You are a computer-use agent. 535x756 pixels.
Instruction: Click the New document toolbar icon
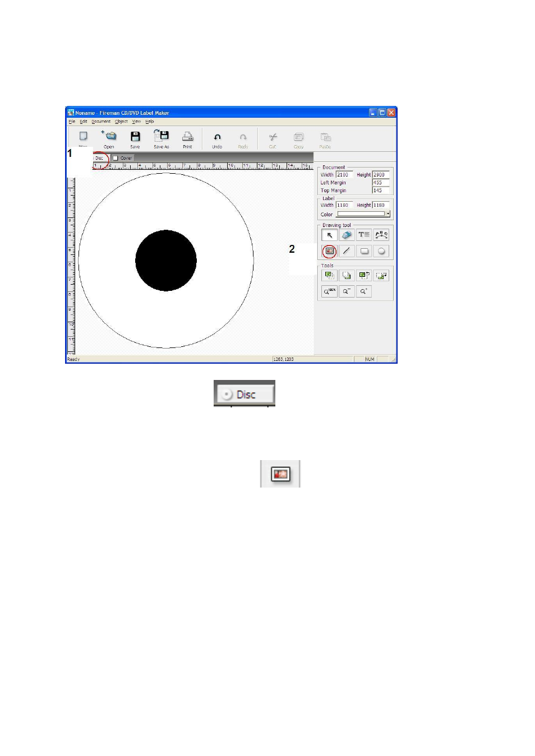pyautogui.click(x=83, y=136)
